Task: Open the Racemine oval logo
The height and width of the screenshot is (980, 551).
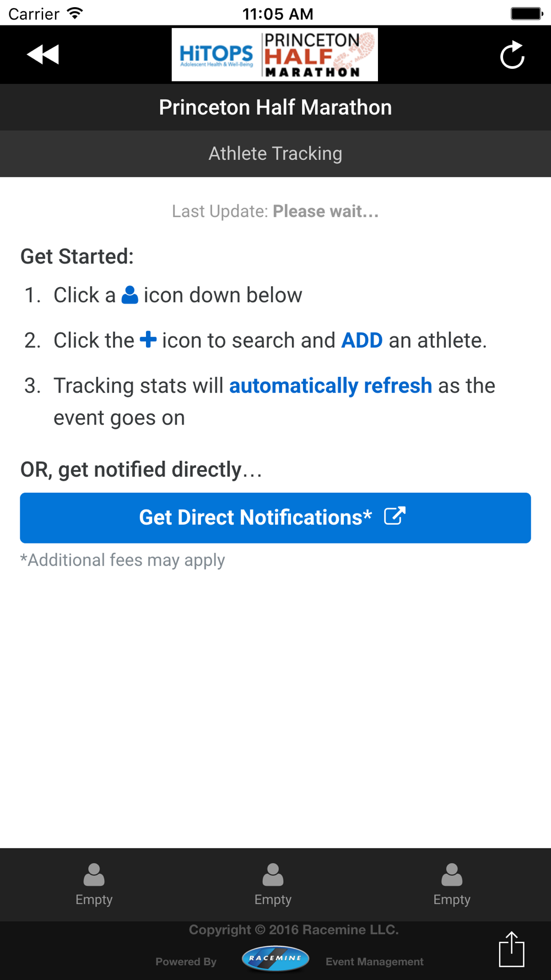Action: point(275,959)
